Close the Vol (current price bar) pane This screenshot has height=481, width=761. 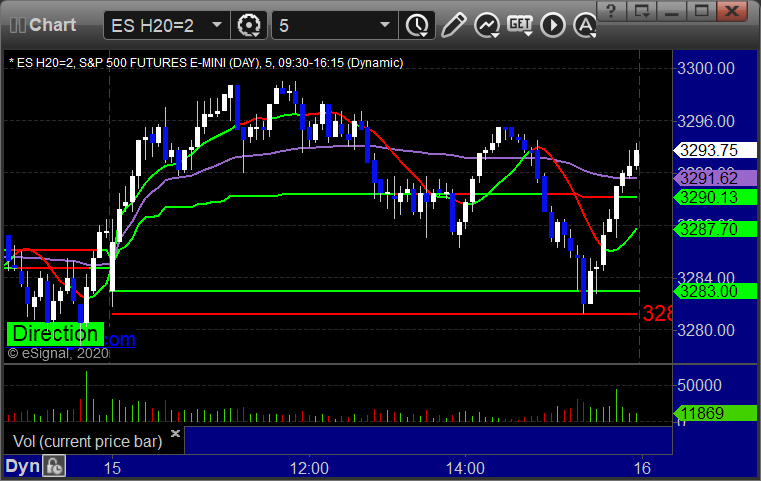coord(176,433)
